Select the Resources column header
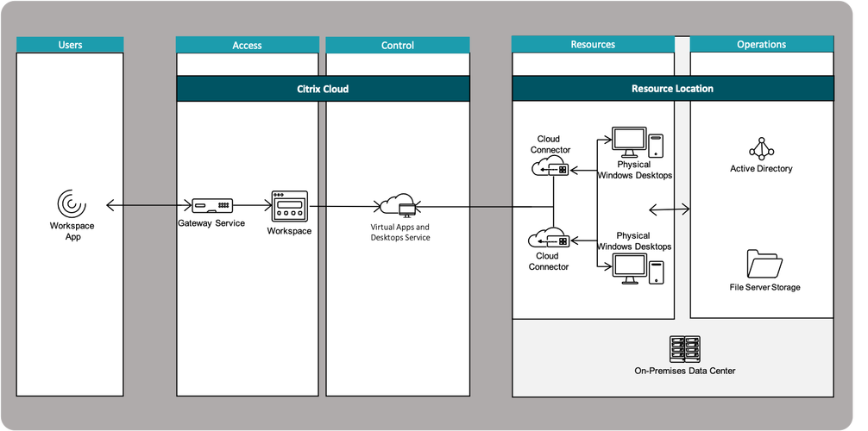 coord(593,44)
